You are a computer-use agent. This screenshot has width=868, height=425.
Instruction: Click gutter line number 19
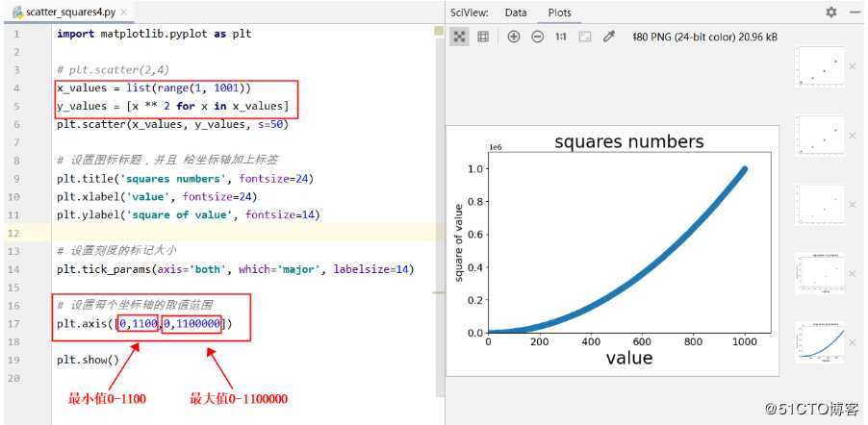pyautogui.click(x=14, y=361)
